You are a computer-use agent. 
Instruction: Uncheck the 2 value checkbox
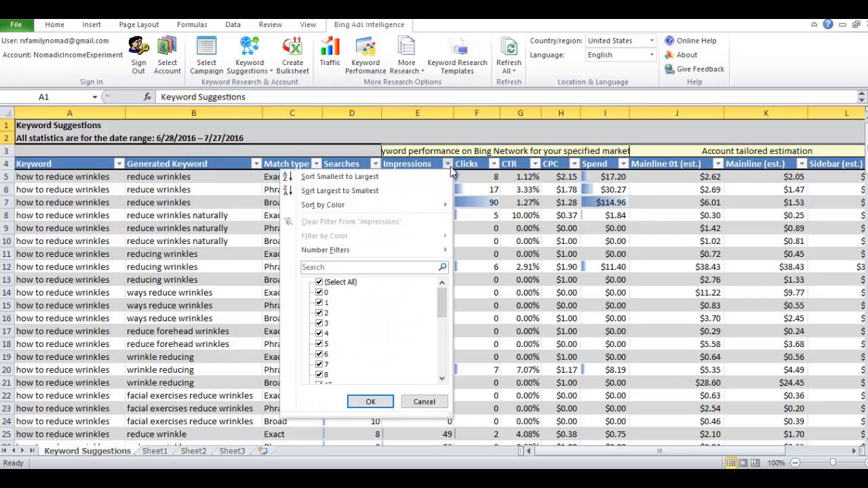click(319, 313)
